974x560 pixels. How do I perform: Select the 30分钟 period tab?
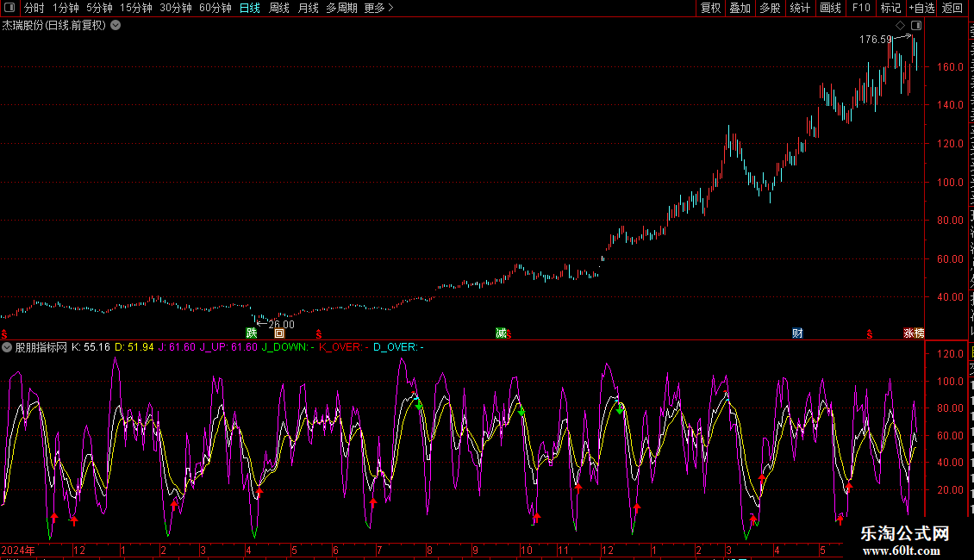[176, 8]
